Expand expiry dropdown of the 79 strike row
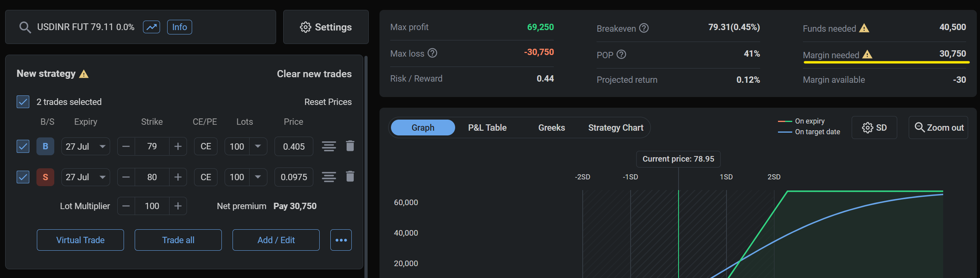980x278 pixels. pos(103,147)
